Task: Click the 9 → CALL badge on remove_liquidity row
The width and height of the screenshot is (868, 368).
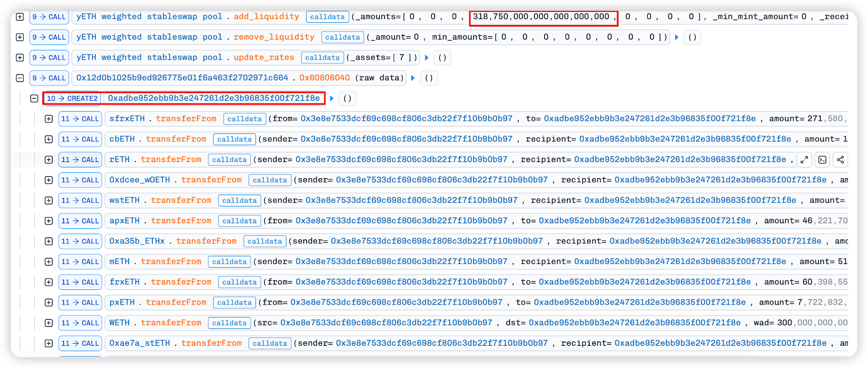Action: pyautogui.click(x=49, y=37)
